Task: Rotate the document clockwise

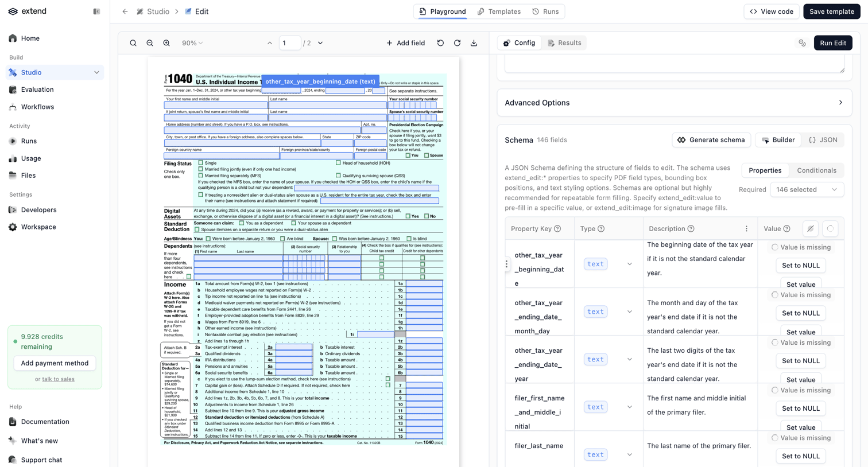Action: 457,43
